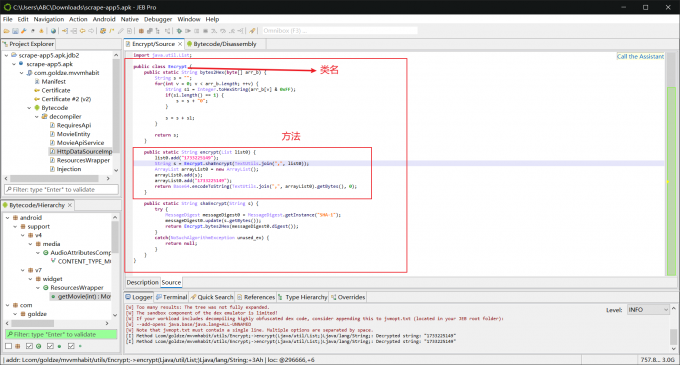Collapse the scrape-app5.apk.jdb2 project node

(7, 55)
